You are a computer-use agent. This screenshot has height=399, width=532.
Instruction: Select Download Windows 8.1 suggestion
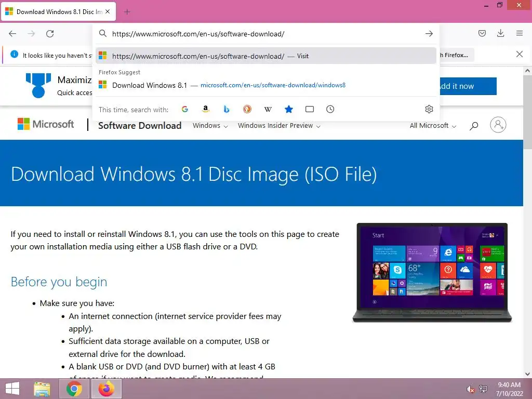click(x=265, y=85)
